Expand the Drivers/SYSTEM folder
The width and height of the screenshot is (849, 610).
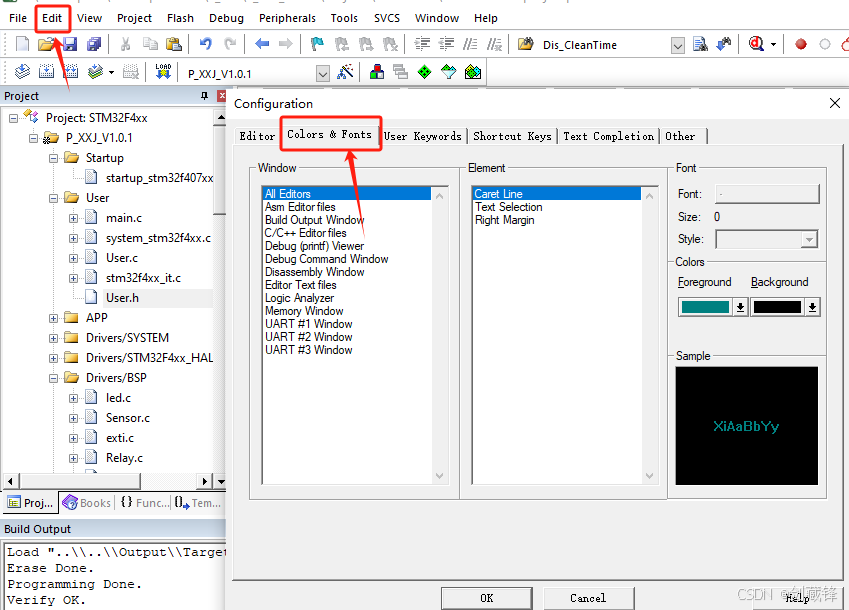coord(53,338)
